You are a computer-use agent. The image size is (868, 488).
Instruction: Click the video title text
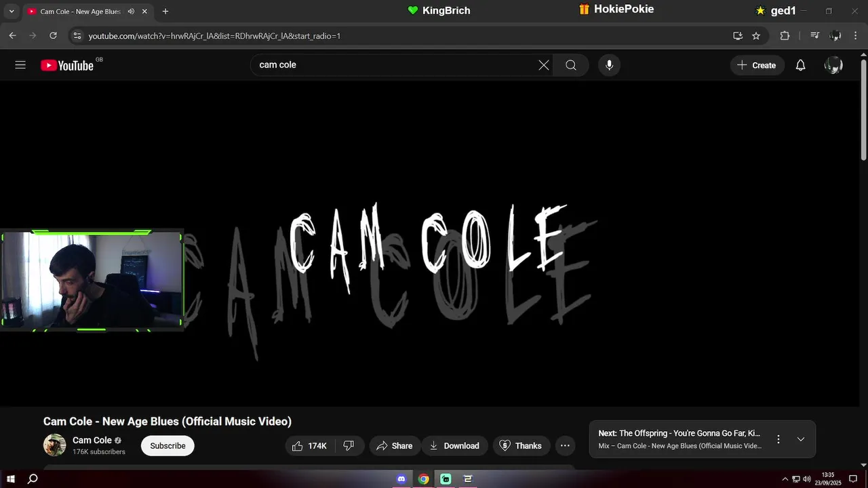(x=167, y=422)
